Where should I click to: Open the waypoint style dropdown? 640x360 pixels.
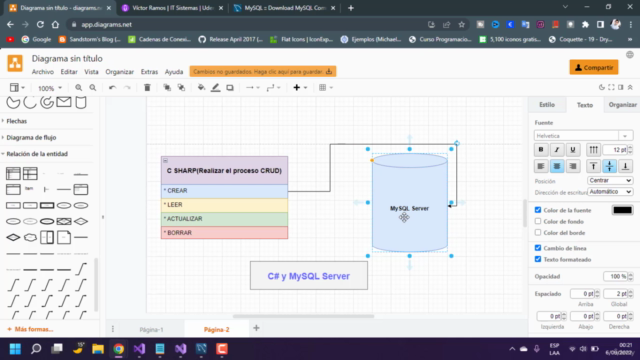(x=273, y=88)
